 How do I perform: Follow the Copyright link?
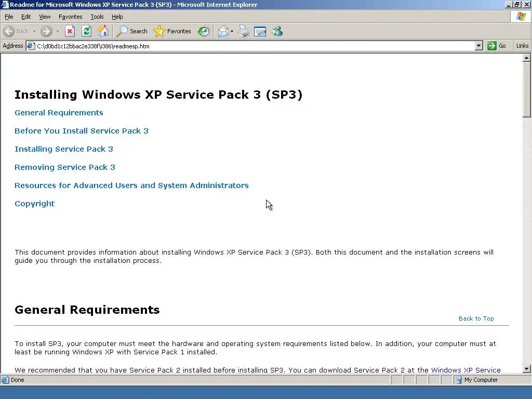(35, 204)
